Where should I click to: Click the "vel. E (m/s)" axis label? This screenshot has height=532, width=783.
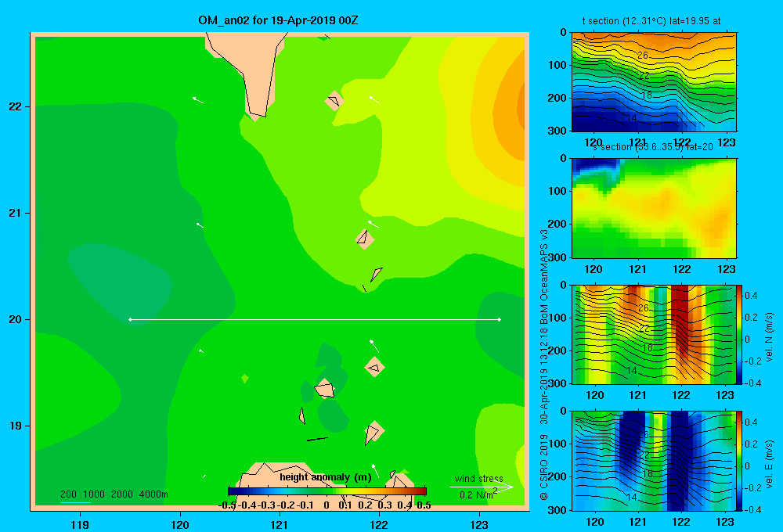[x=769, y=463]
